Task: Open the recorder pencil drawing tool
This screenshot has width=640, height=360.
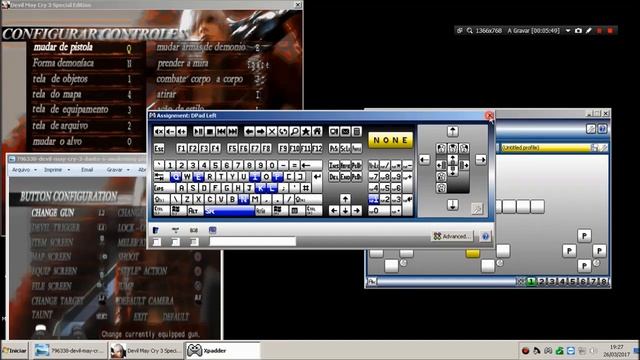Action: tap(589, 31)
